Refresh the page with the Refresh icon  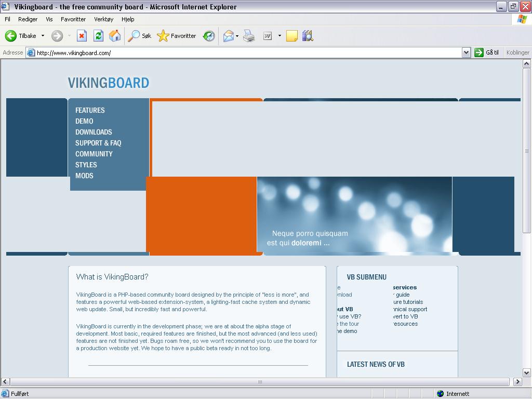pyautogui.click(x=98, y=36)
